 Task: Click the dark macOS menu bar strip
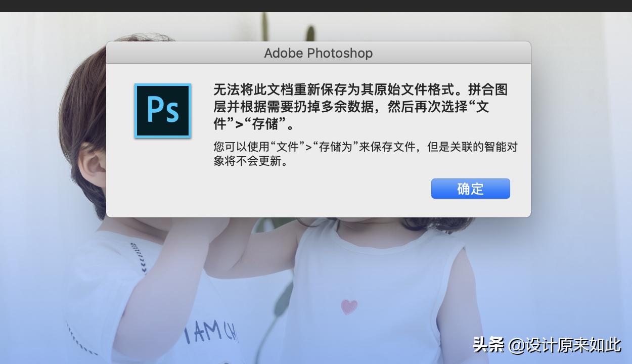(x=316, y=5)
